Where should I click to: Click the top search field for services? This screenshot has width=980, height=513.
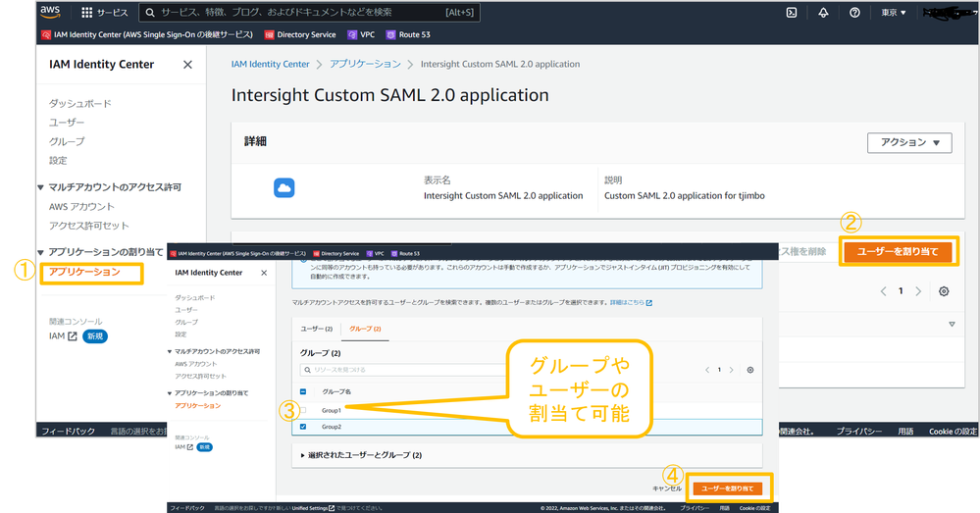coord(309,12)
